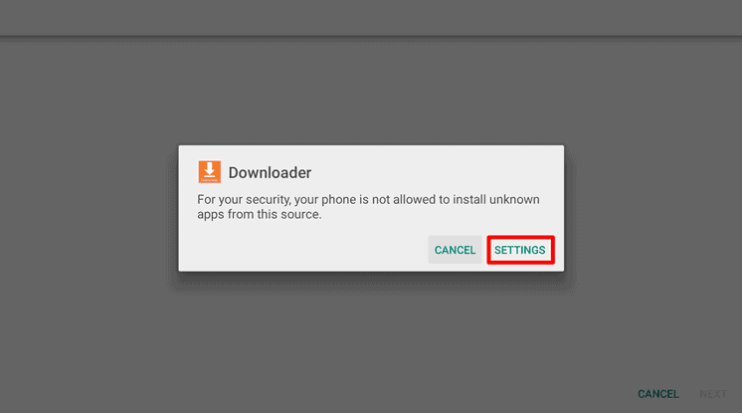Open SETTINGS from the Downloader dialog
742x413 pixels.
[520, 250]
